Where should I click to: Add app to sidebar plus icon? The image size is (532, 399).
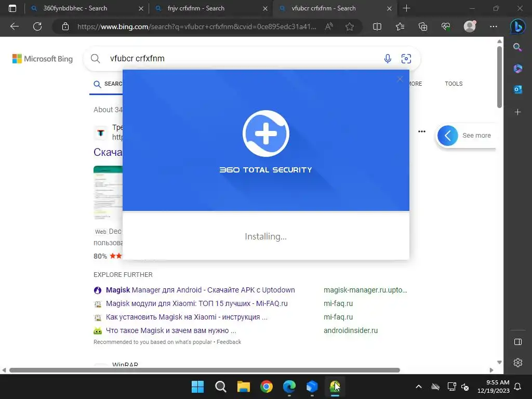point(517,112)
